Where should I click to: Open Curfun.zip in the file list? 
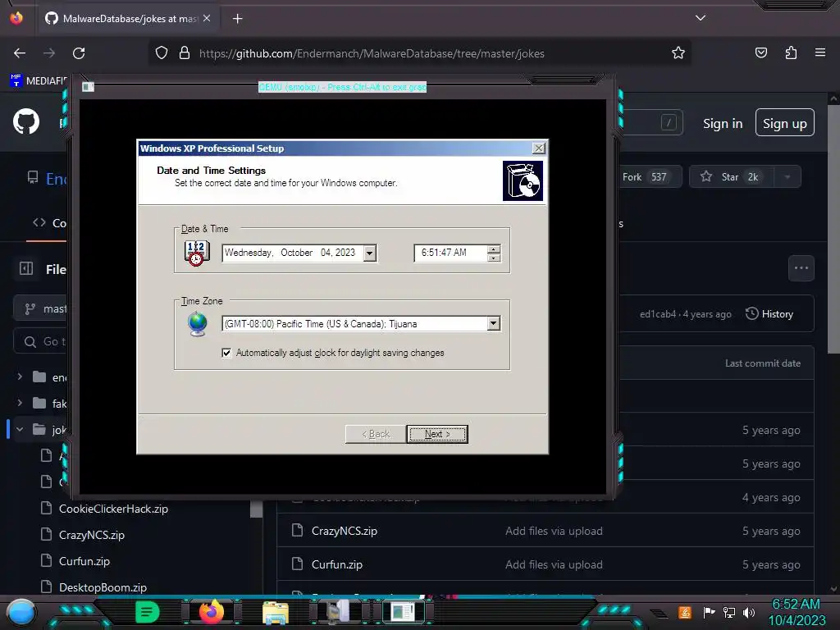tap(337, 564)
